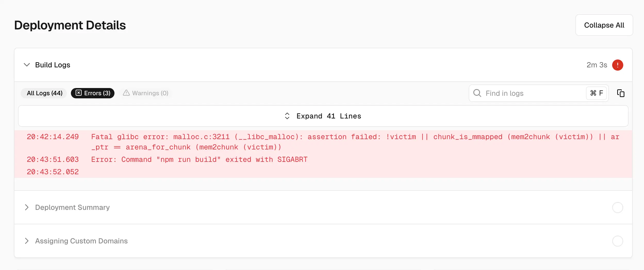The width and height of the screenshot is (644, 270).
Task: Click the 2m 3s build duration
Action: (x=597, y=65)
